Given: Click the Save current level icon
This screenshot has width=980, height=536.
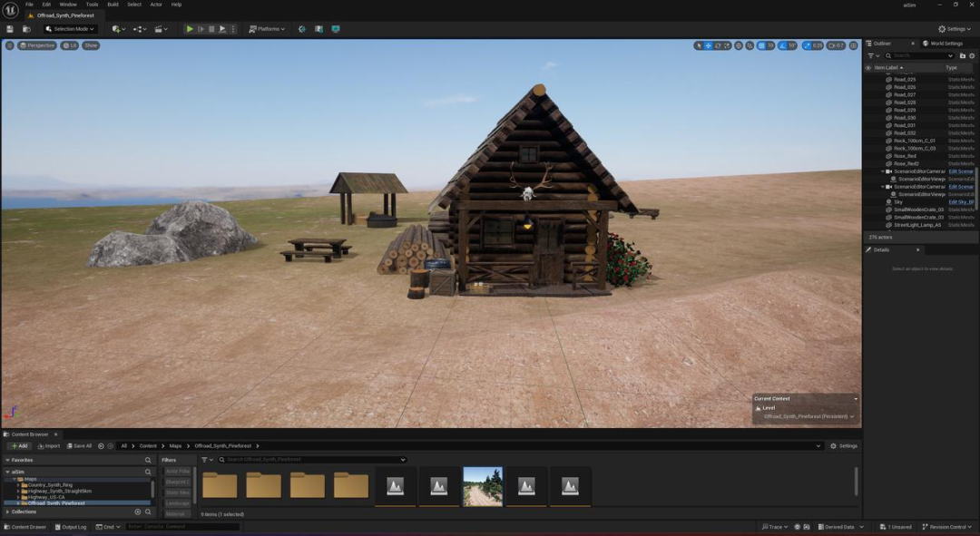Looking at the screenshot, I should pos(10,29).
